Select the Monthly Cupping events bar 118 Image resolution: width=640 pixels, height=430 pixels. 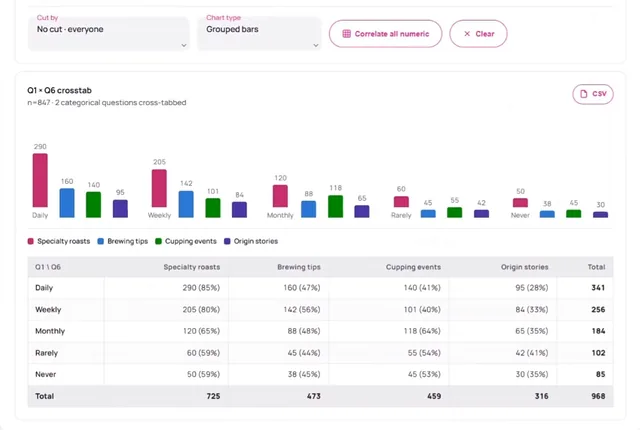tap(336, 206)
